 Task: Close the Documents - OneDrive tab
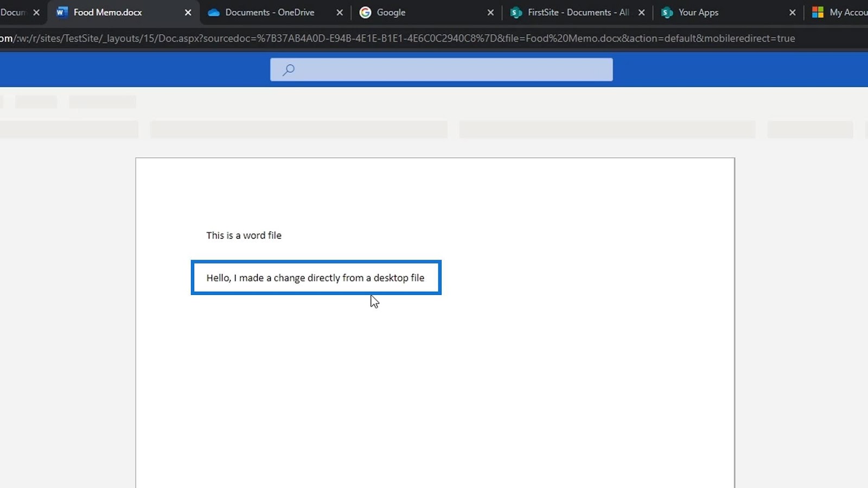[340, 12]
